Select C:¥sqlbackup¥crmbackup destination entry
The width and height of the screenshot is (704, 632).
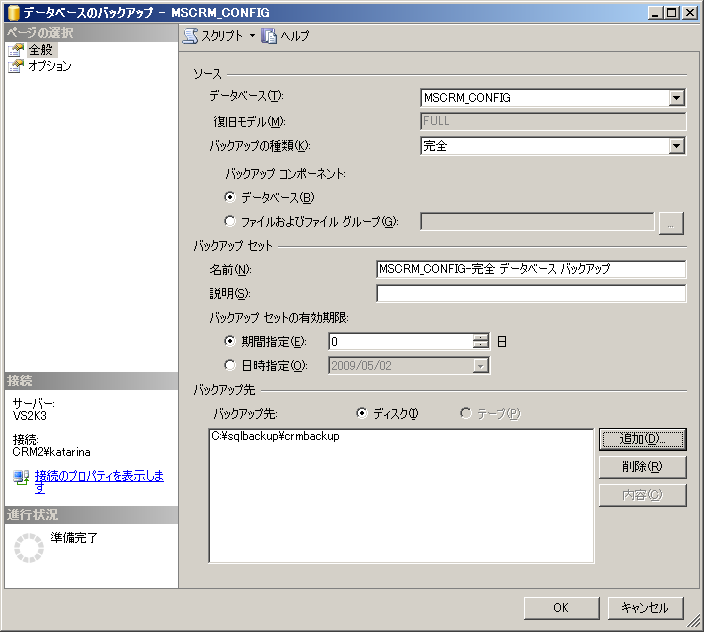coord(275,436)
